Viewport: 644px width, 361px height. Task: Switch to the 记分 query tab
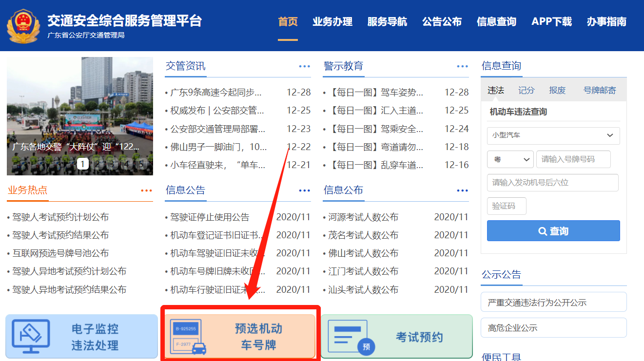pos(526,90)
